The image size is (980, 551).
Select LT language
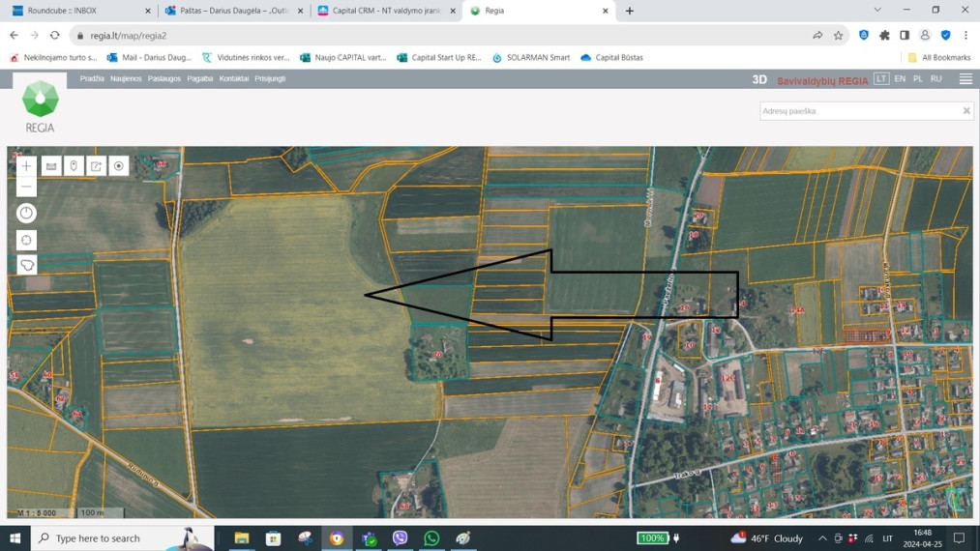(x=881, y=78)
